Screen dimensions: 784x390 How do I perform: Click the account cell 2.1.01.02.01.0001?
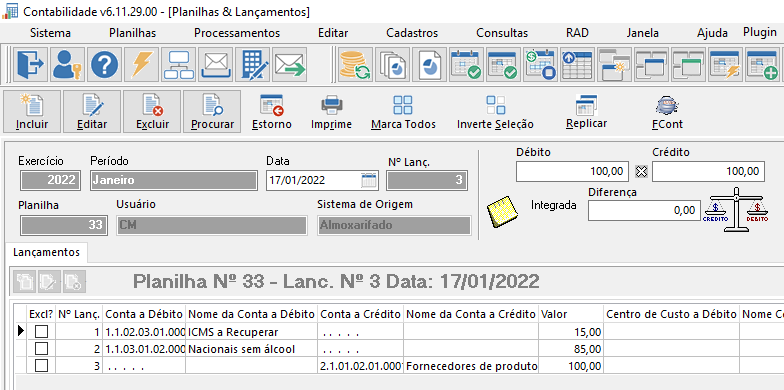pos(360,366)
